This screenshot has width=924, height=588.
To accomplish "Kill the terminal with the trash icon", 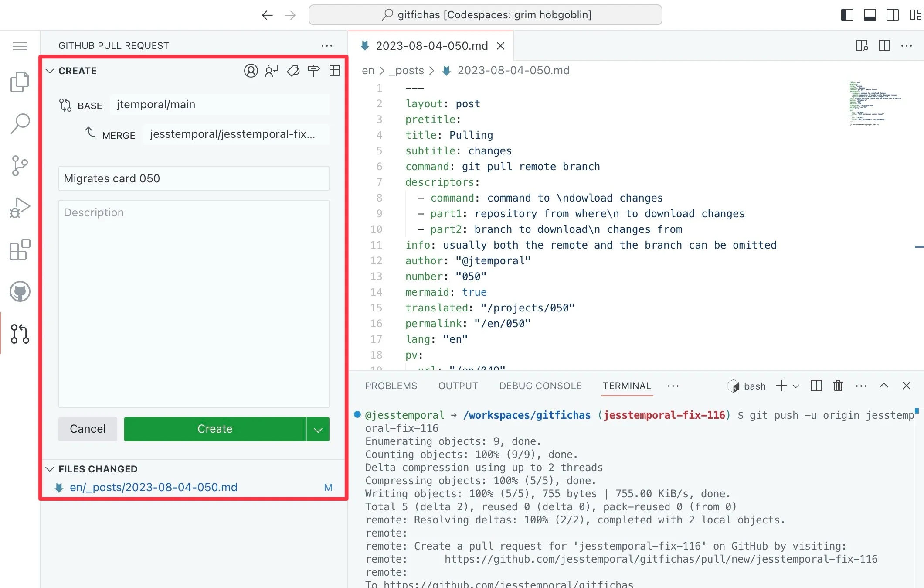I will point(838,386).
